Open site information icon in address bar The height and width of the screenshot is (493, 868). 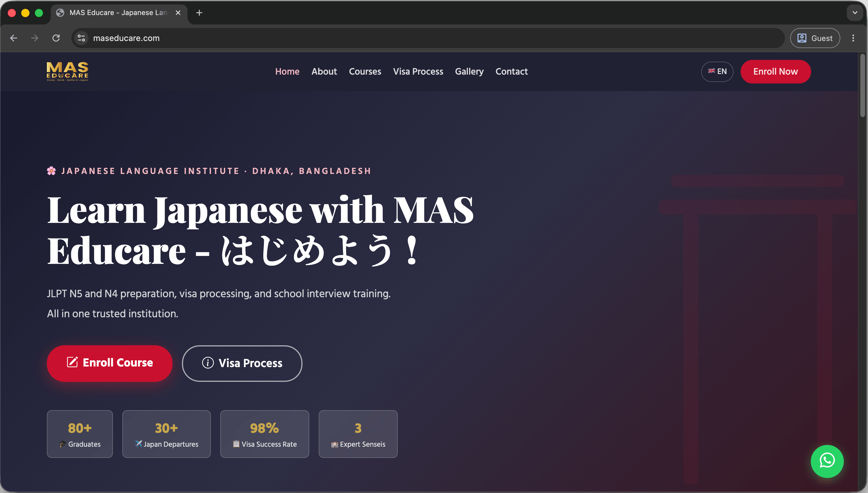(x=81, y=38)
